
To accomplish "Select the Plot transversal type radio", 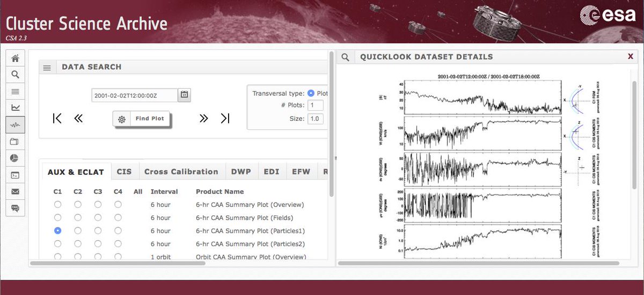I will click(311, 93).
